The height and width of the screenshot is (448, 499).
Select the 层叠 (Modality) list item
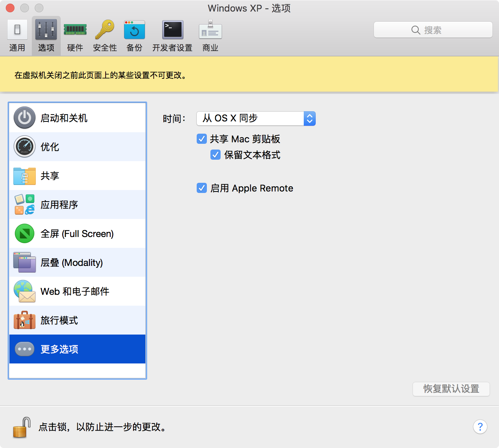pos(77,262)
